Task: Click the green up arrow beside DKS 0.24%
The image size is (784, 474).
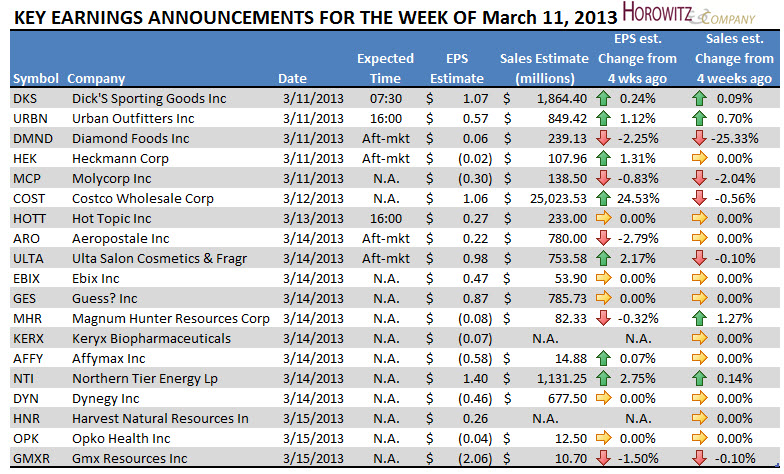Action: coord(604,98)
